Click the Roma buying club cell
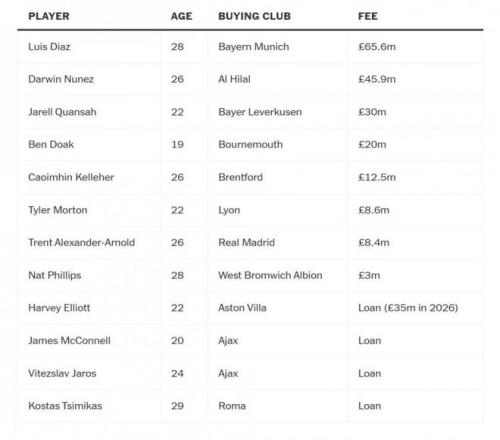The image size is (500, 440). pyautogui.click(x=232, y=406)
